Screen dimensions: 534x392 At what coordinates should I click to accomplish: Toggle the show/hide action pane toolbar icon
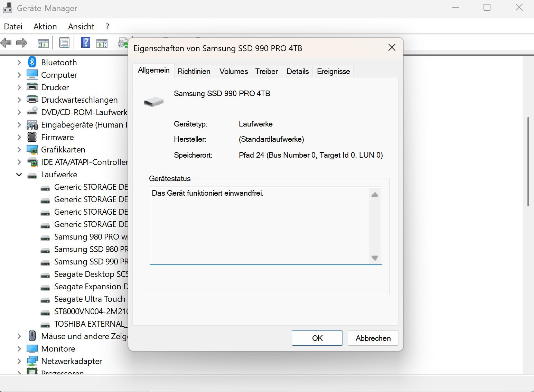coord(102,43)
